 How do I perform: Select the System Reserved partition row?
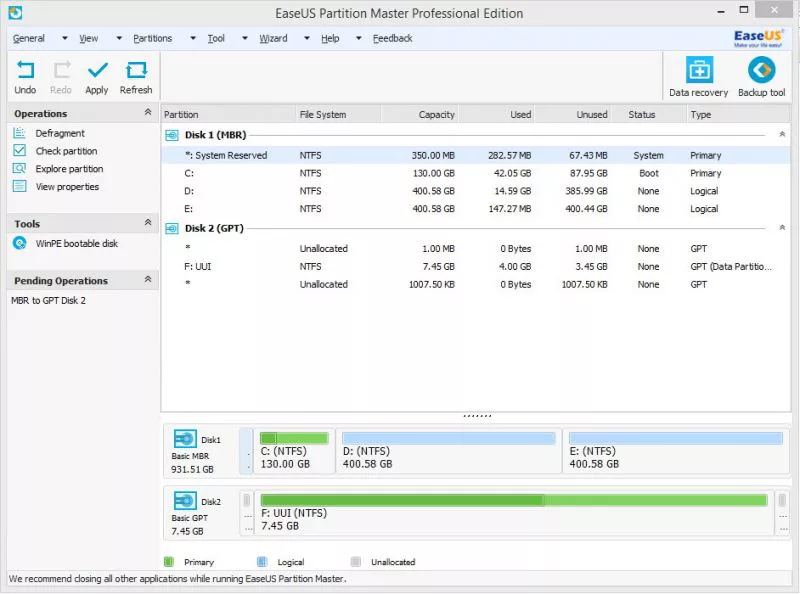(476, 155)
